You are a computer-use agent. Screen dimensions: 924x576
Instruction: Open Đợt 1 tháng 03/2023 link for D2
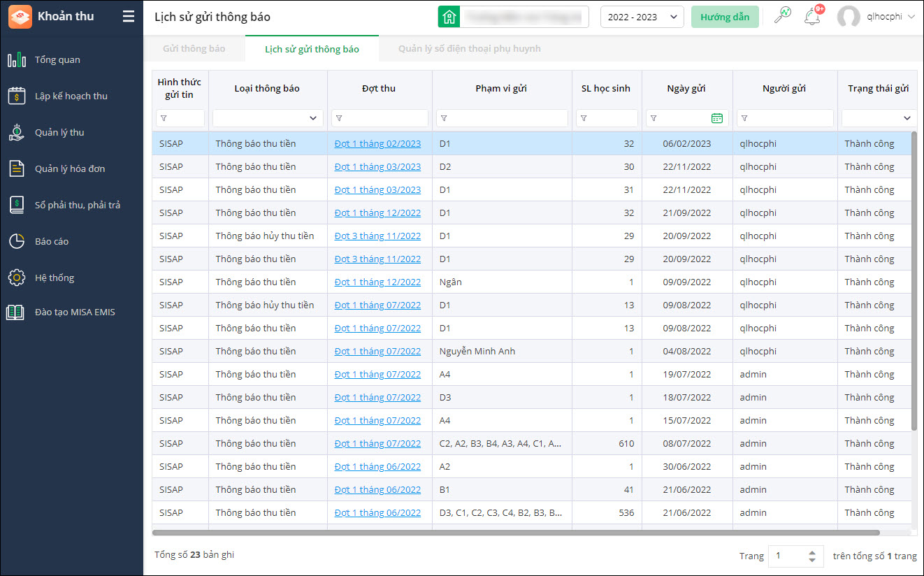pos(377,166)
